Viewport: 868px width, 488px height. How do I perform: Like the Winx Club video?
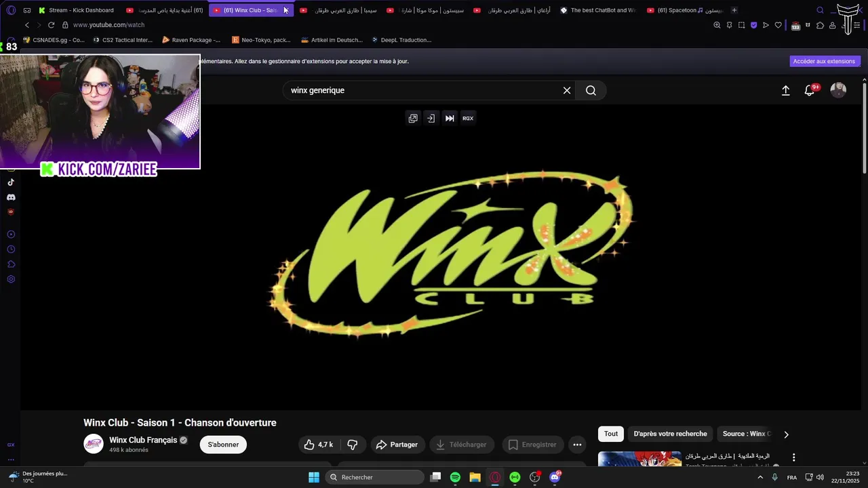click(x=318, y=445)
